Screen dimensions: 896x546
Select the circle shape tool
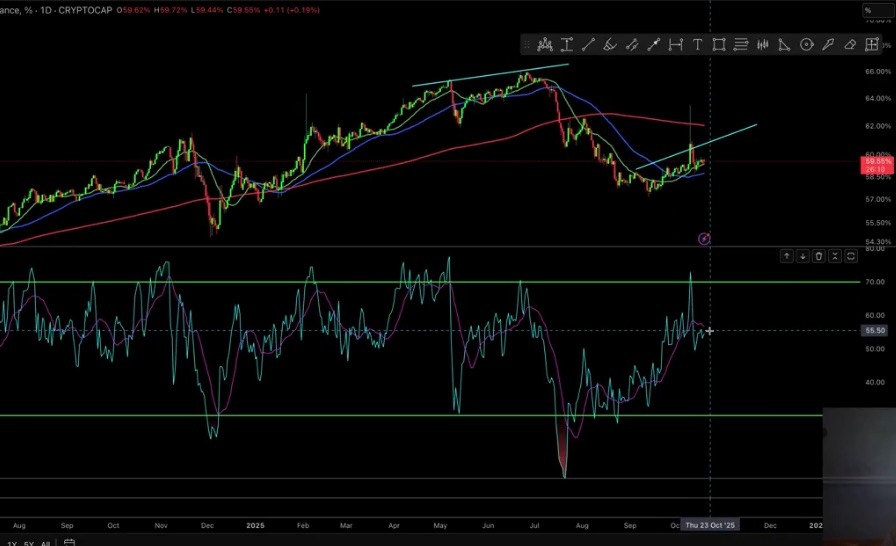[806, 44]
